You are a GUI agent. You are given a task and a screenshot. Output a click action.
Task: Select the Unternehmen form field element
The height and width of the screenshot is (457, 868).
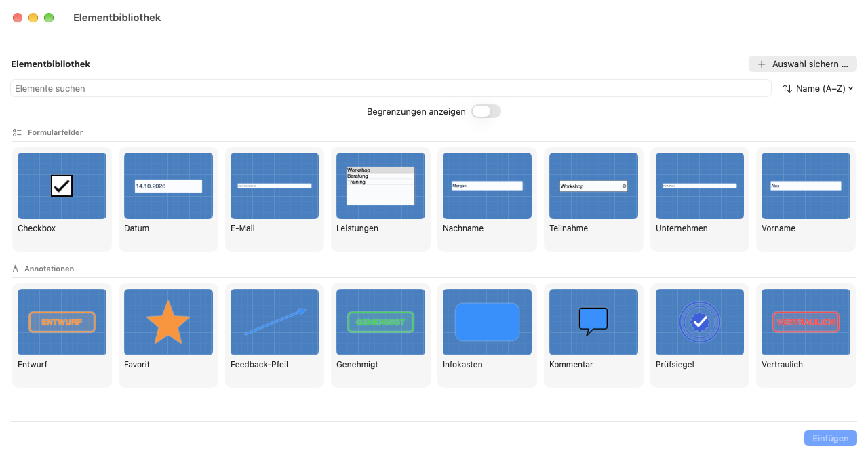[700, 186]
